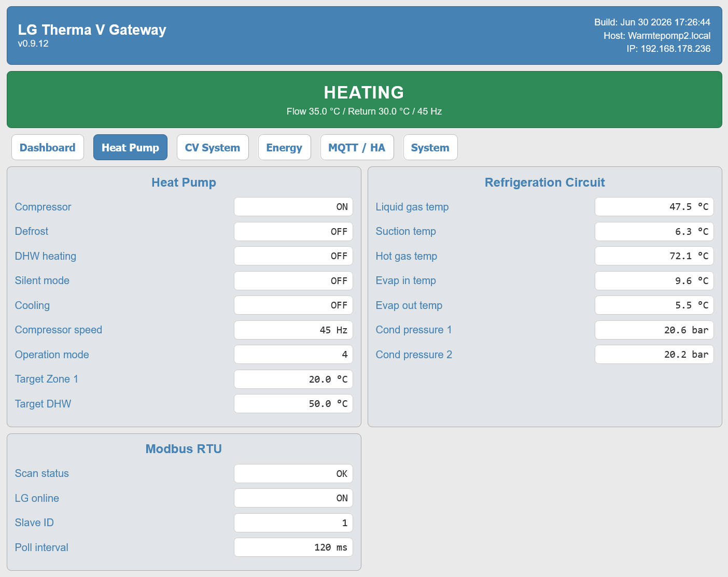Viewport: 728px width, 577px height.
Task: Select the Evap in temp value field
Action: [x=654, y=280]
